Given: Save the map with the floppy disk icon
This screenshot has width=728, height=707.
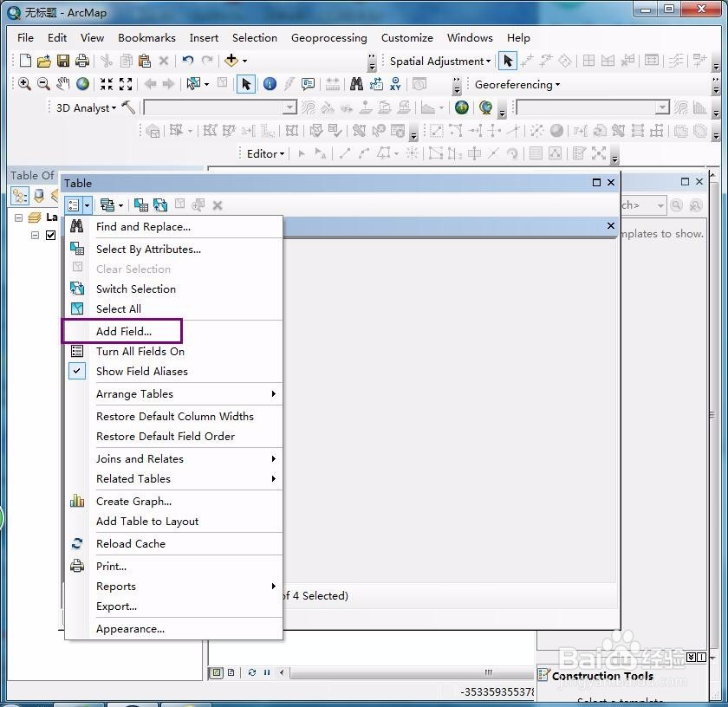Looking at the screenshot, I should click(63, 61).
